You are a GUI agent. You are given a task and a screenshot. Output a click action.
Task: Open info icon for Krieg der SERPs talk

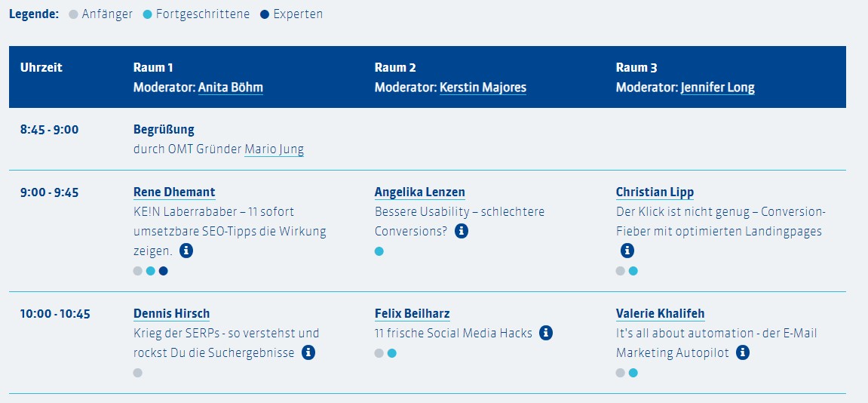coord(308,352)
